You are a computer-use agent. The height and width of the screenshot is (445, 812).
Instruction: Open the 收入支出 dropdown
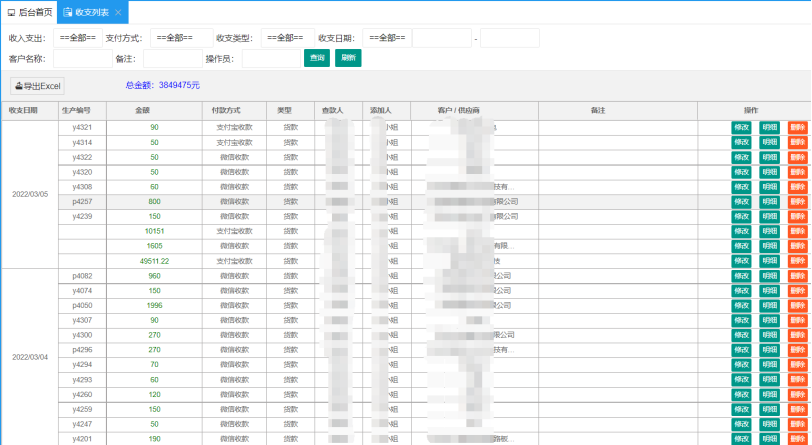pos(77,38)
